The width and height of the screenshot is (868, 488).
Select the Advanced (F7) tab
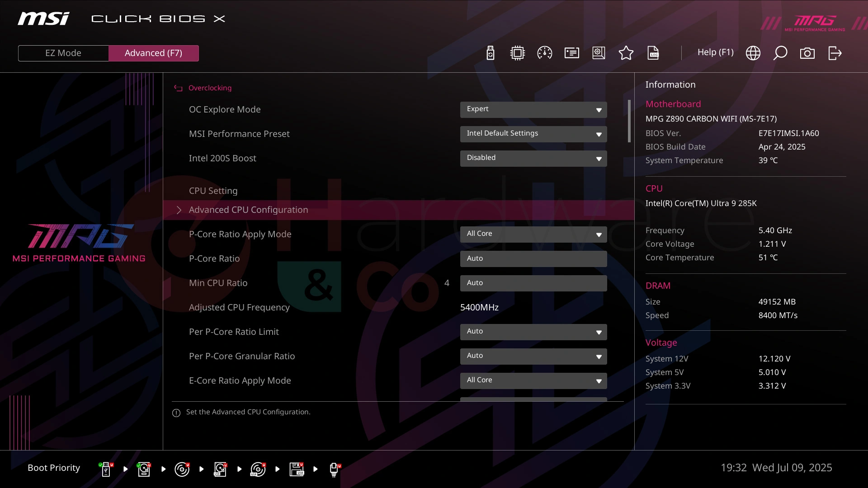pos(154,53)
